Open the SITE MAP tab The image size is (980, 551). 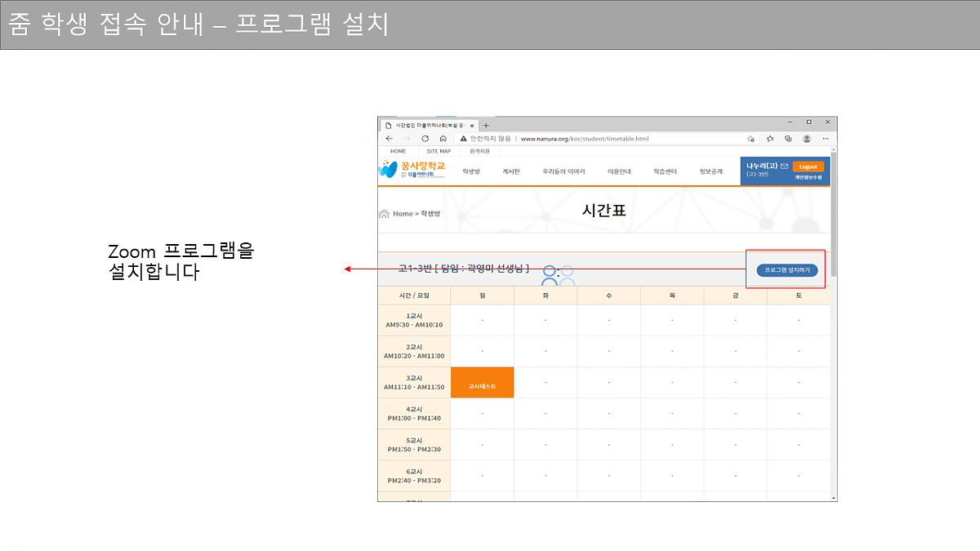(439, 151)
